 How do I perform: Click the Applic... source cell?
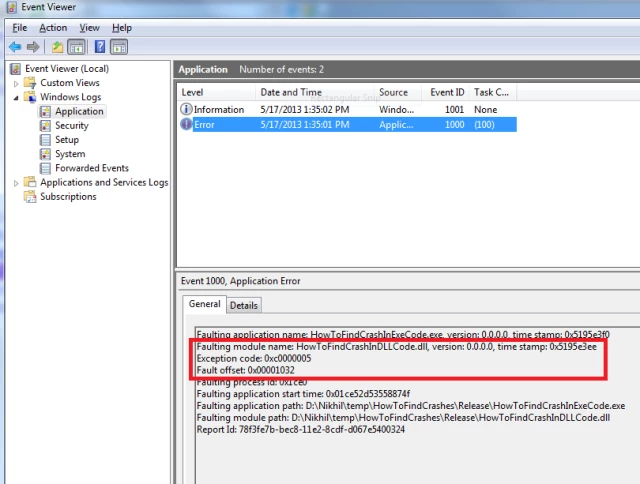[396, 124]
